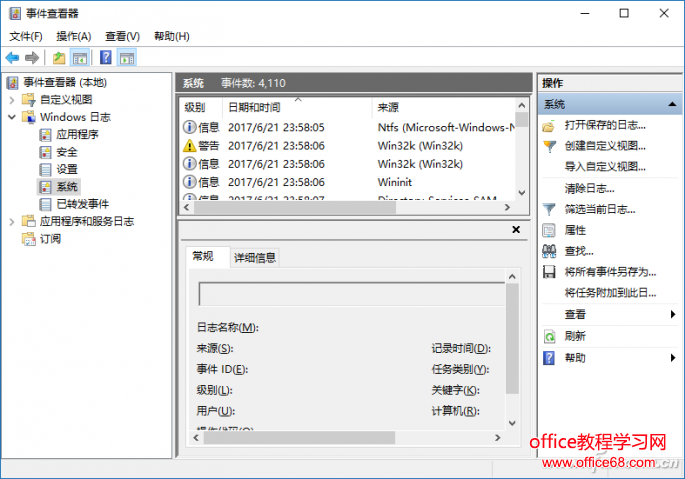685x479 pixels.
Task: Click event list horizontal scroll left arrow
Action: tap(187, 208)
